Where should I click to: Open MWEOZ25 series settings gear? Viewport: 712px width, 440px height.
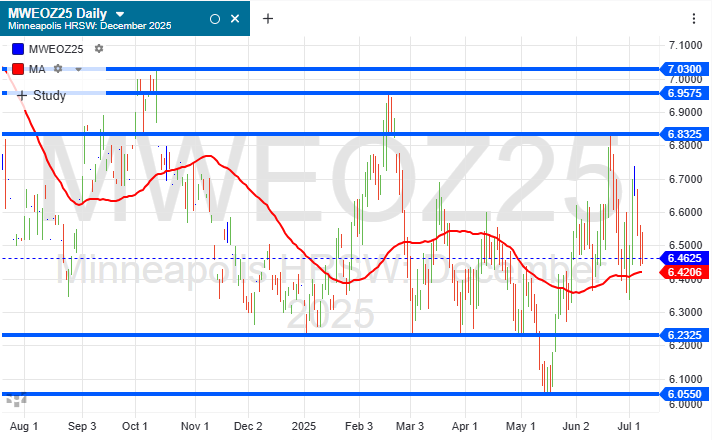tap(99, 49)
